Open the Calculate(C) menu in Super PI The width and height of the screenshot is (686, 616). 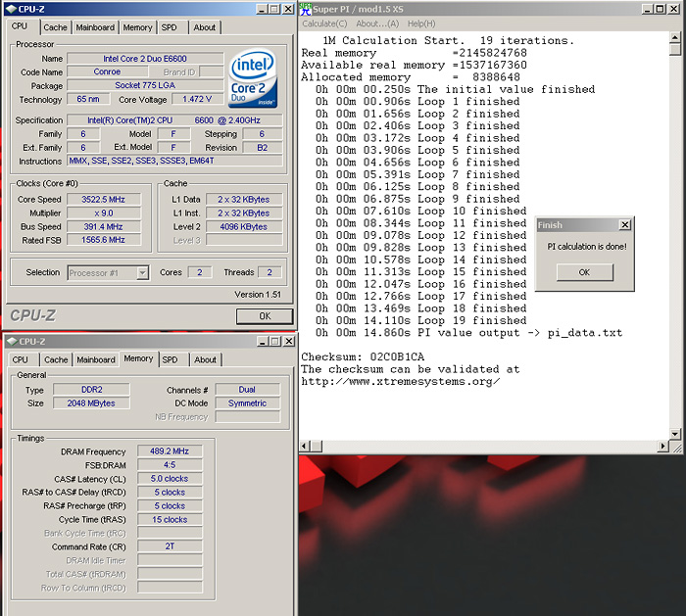pyautogui.click(x=324, y=24)
